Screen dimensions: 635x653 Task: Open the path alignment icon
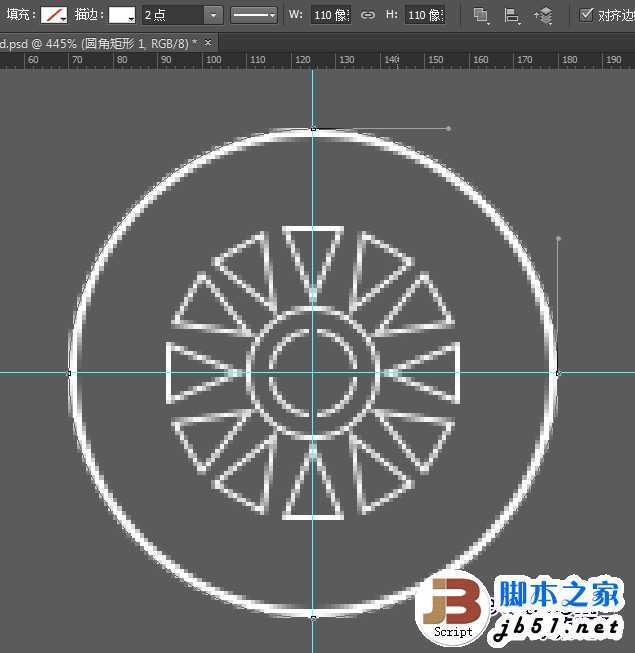pyautogui.click(x=512, y=15)
